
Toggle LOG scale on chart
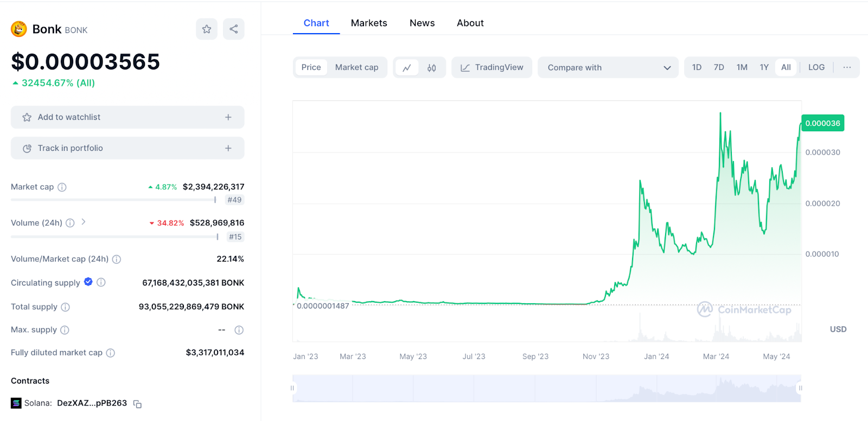(x=816, y=67)
